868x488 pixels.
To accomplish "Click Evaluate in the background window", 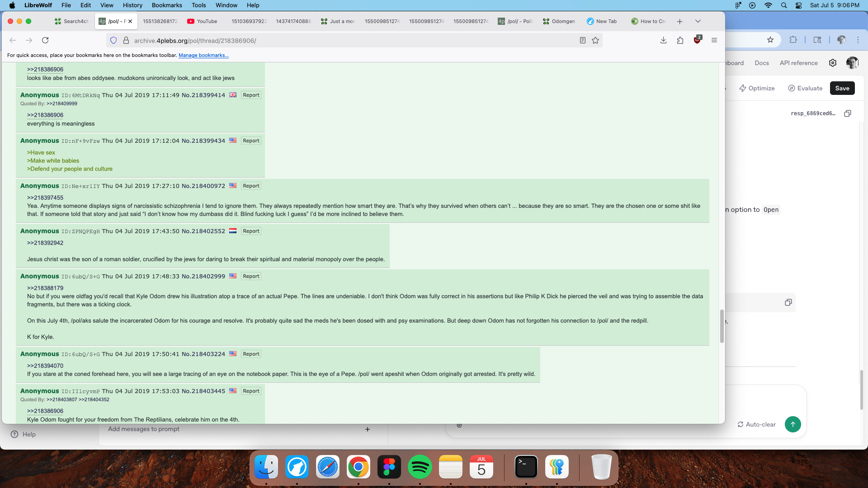I will [805, 88].
